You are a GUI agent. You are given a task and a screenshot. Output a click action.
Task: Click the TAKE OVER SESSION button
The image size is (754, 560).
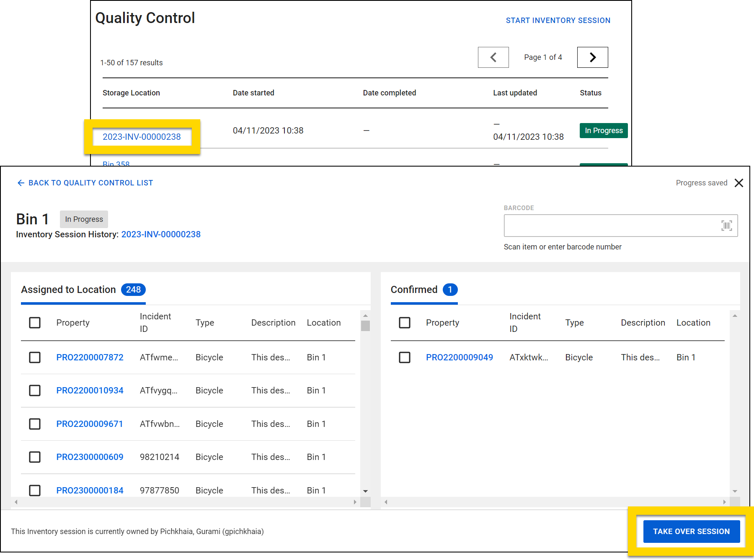(691, 531)
